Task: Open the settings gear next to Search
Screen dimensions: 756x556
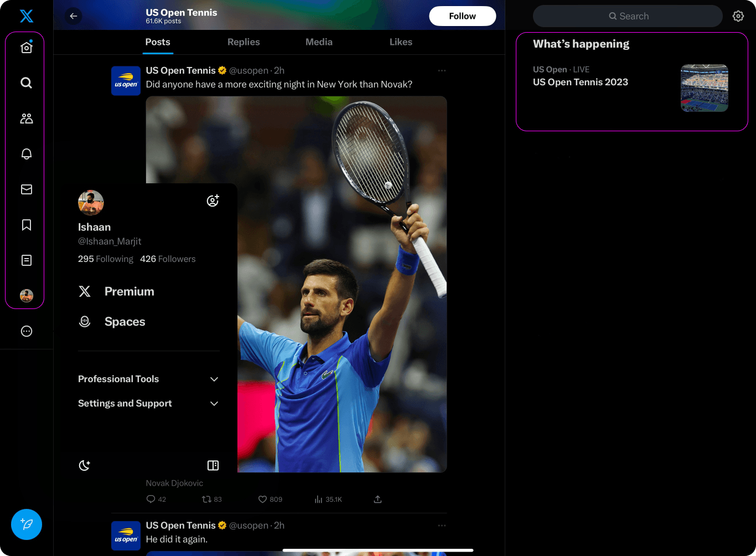Action: 738,16
